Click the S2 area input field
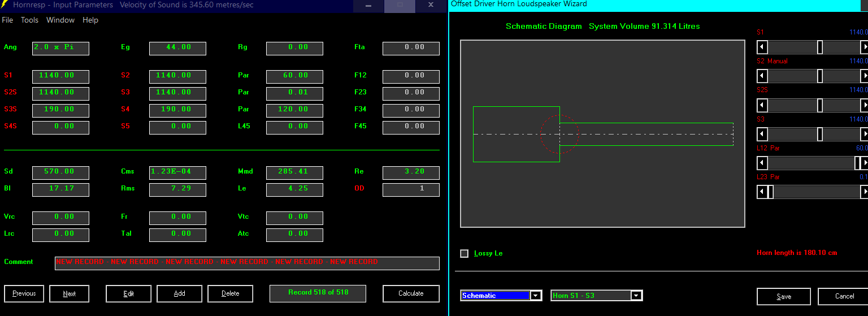Image resolution: width=868 pixels, height=316 pixels. tap(177, 76)
